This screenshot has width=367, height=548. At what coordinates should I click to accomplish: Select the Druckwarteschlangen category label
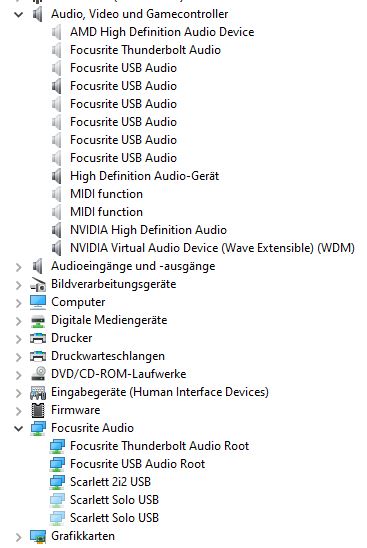108,356
